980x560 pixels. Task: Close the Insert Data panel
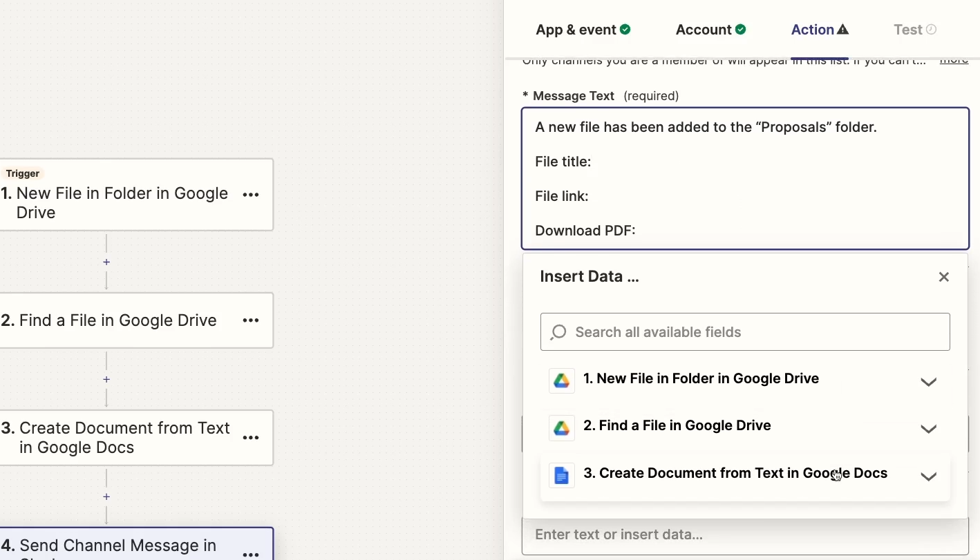[944, 277]
